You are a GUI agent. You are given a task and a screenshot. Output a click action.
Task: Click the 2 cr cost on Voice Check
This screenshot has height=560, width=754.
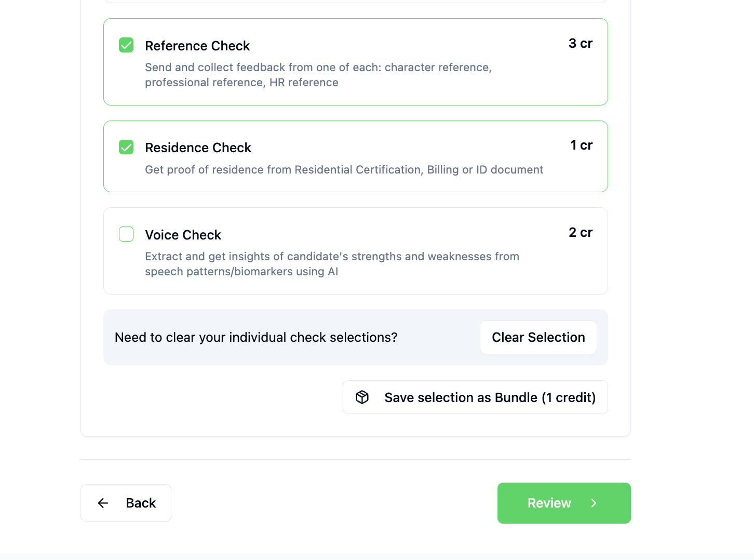pyautogui.click(x=581, y=232)
